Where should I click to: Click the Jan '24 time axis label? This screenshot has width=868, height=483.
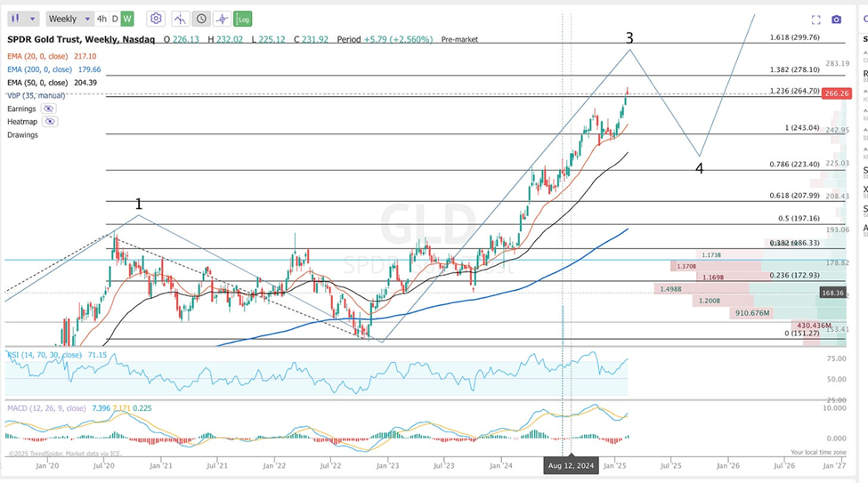(501, 466)
